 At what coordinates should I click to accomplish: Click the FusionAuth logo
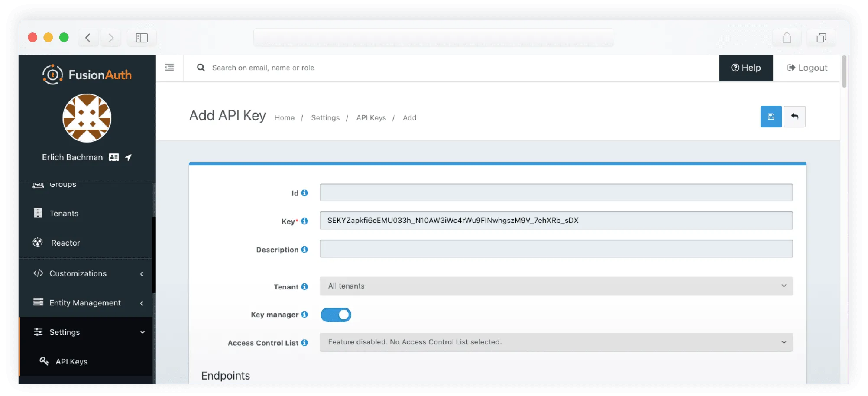[x=87, y=75]
